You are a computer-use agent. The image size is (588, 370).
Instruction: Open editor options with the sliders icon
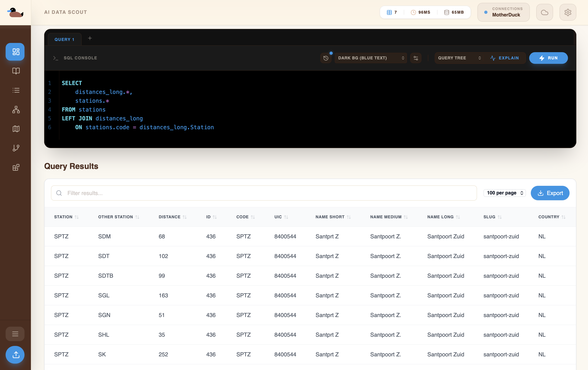(416, 58)
